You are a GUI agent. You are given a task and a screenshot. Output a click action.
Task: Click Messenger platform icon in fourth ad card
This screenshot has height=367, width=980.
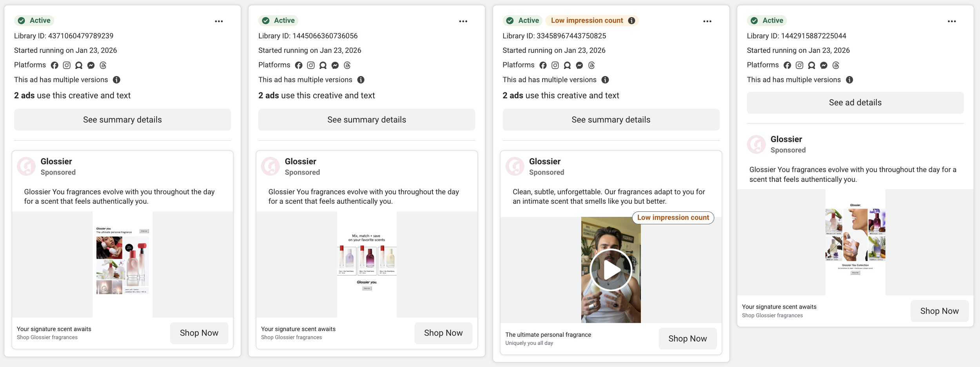[824, 65]
